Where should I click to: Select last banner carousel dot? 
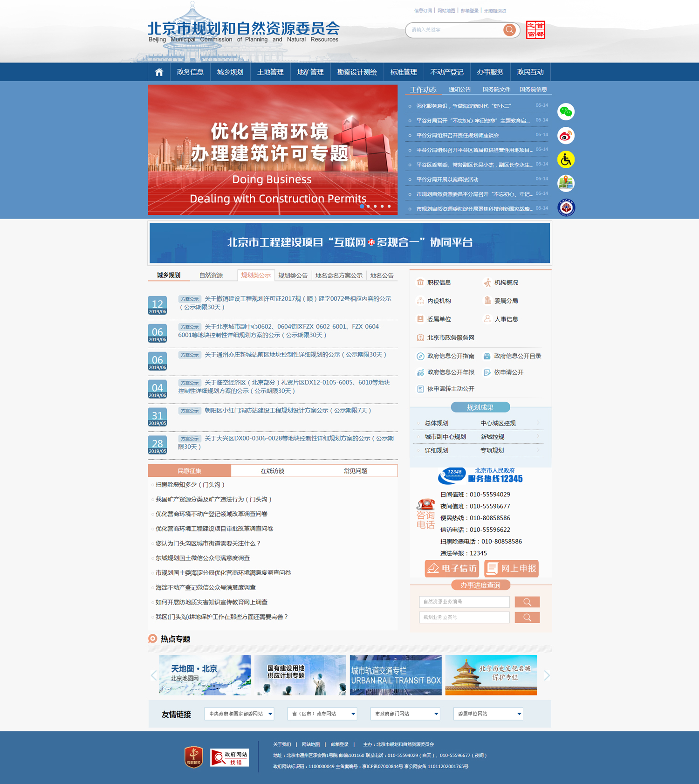point(389,206)
